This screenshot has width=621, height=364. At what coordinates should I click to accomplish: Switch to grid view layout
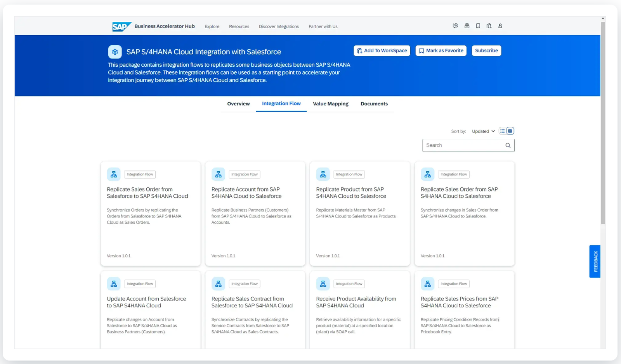[510, 131]
